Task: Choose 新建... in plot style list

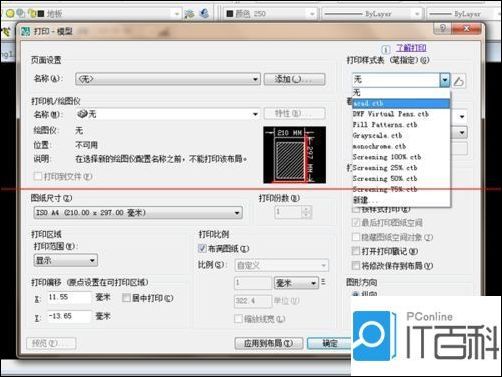Action: click(401, 200)
